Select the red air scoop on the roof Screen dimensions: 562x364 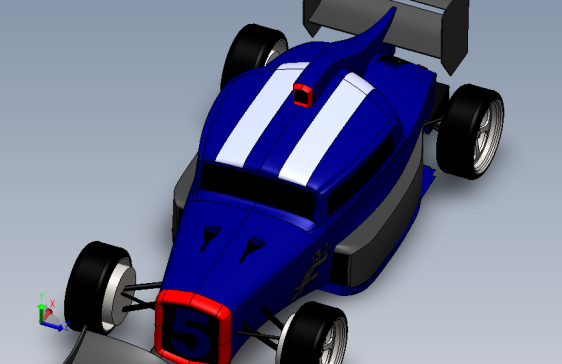(303, 94)
